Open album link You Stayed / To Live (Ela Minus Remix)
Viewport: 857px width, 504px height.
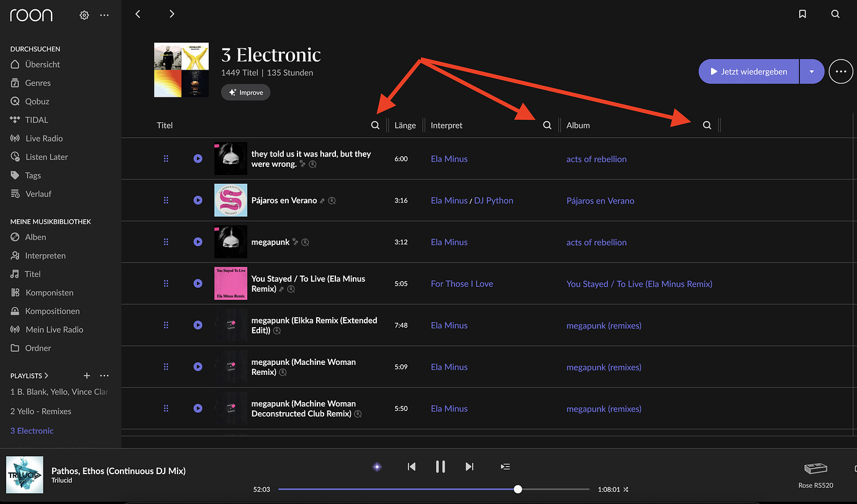(x=640, y=284)
